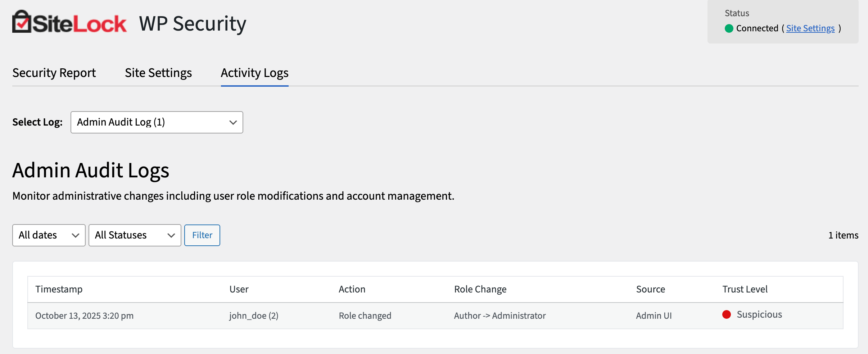Viewport: 868px width, 354px height.
Task: Click the User column header
Action: (239, 289)
